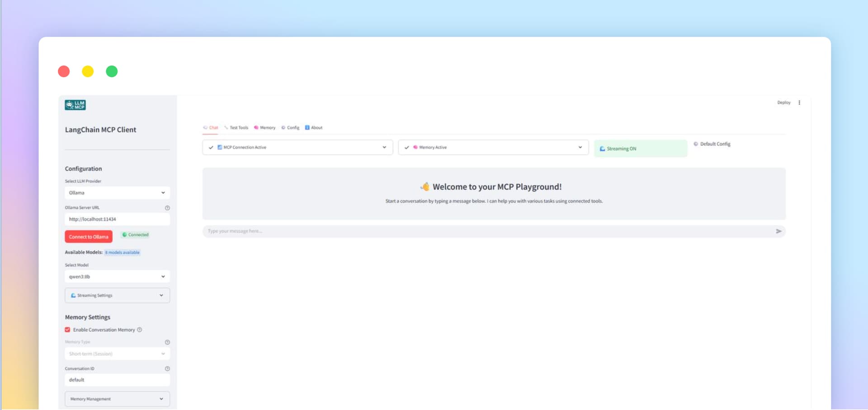Click the Connect to Ollama button
Image resolution: width=868 pixels, height=410 pixels.
click(x=88, y=236)
